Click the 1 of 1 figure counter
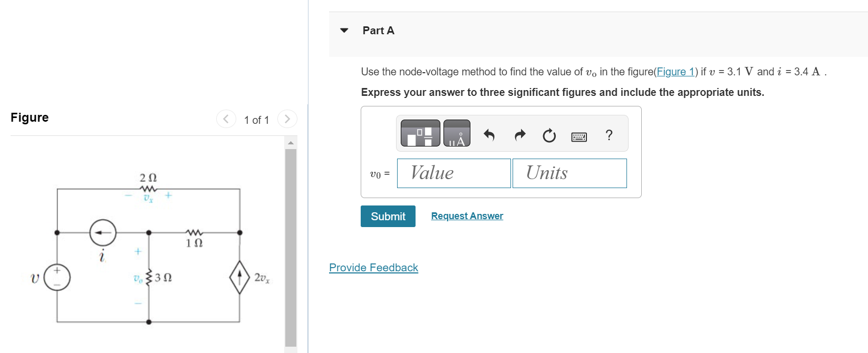This screenshot has width=868, height=353. 256,120
